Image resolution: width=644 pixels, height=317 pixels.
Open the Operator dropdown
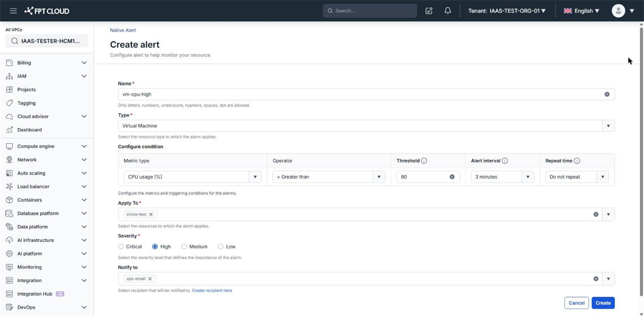[379, 177]
